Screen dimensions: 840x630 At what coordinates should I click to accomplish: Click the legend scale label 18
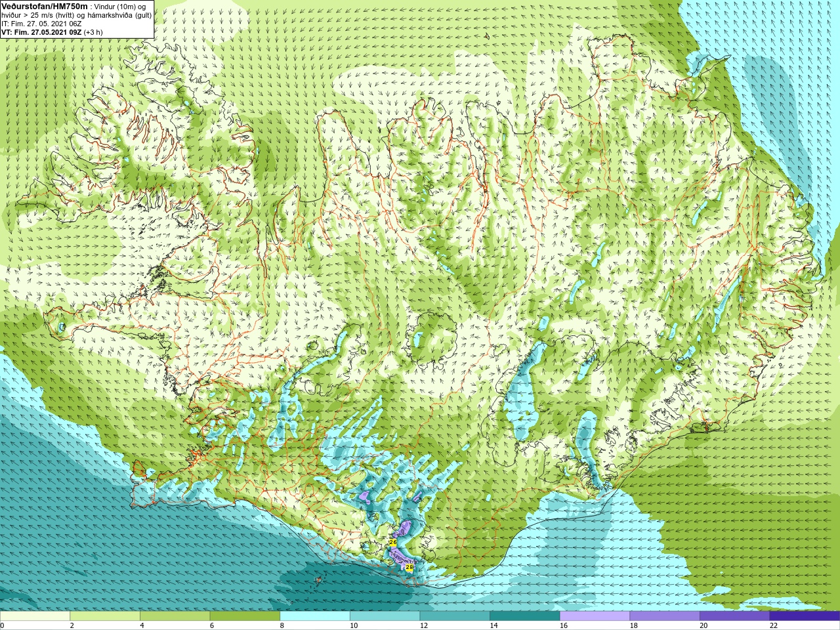tap(634, 625)
